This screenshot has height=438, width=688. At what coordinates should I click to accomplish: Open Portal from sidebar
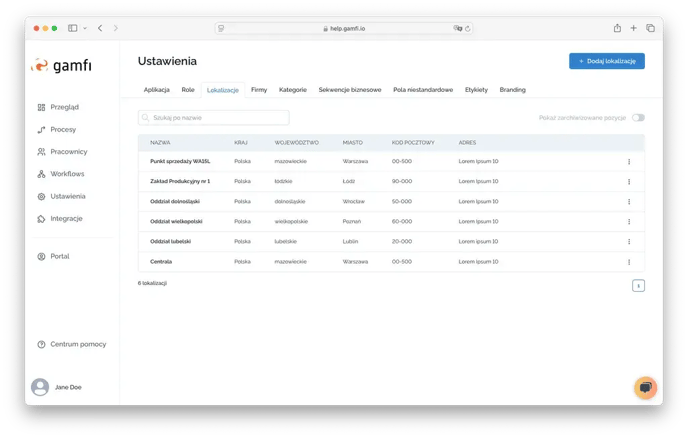pos(59,256)
